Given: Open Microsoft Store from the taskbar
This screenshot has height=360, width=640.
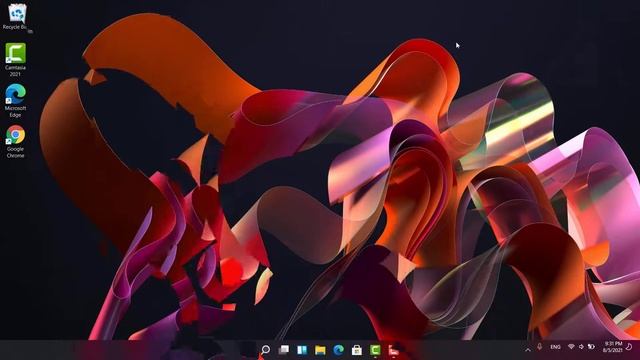Looking at the screenshot, I should 357,350.
